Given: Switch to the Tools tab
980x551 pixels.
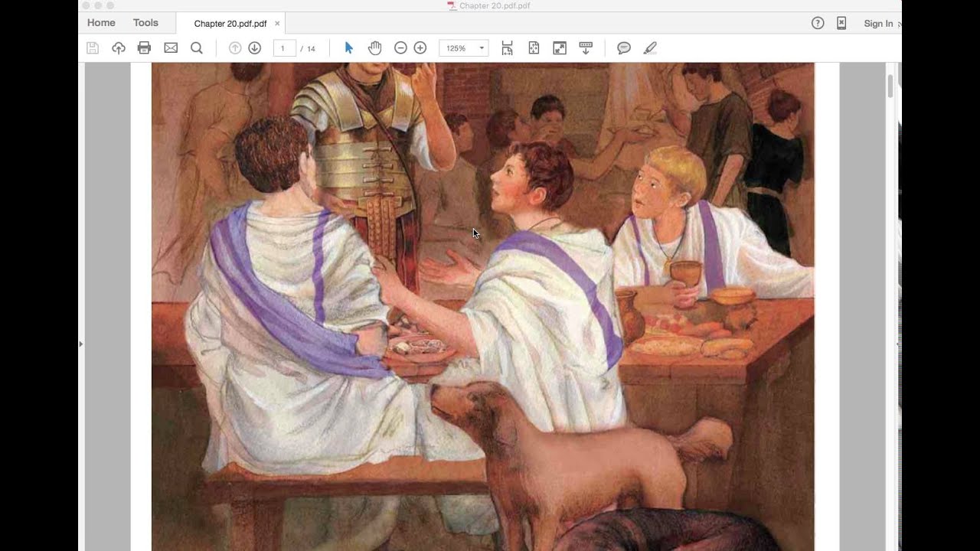Looking at the screenshot, I should [x=145, y=23].
